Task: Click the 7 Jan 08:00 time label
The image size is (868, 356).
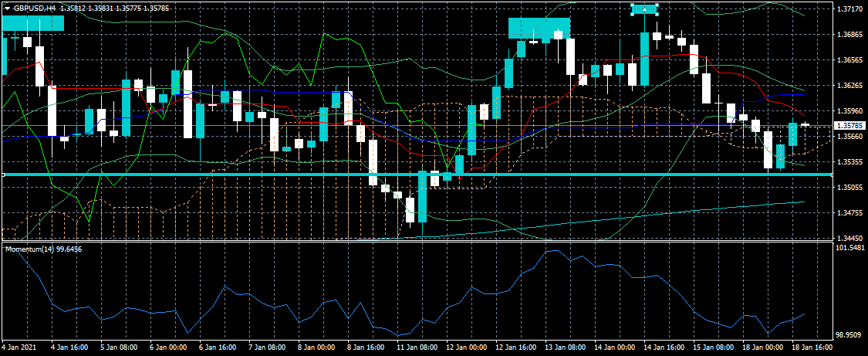Action: pos(268,348)
